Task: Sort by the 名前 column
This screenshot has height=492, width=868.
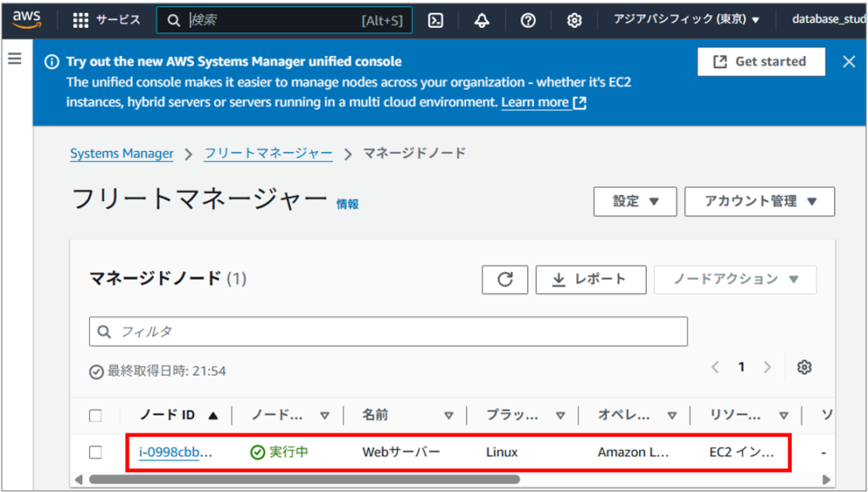Action: click(x=408, y=415)
